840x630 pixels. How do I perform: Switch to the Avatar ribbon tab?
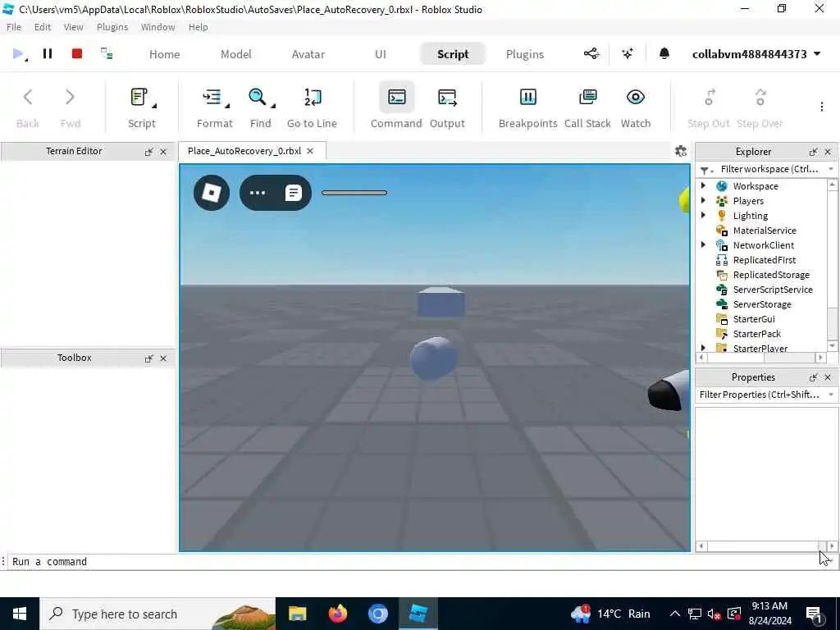308,54
